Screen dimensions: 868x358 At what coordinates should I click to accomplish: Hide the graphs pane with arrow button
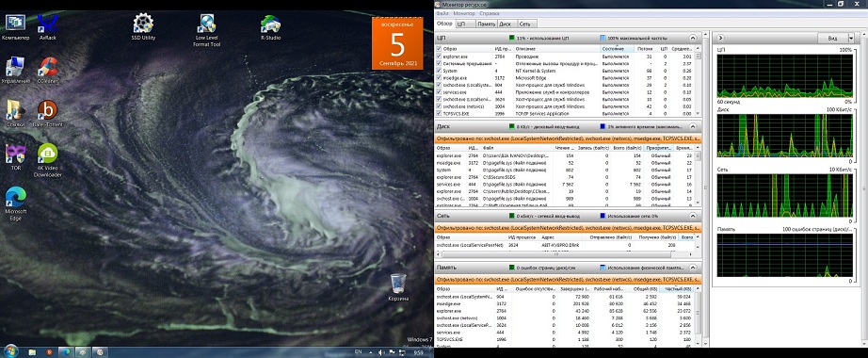720,39
